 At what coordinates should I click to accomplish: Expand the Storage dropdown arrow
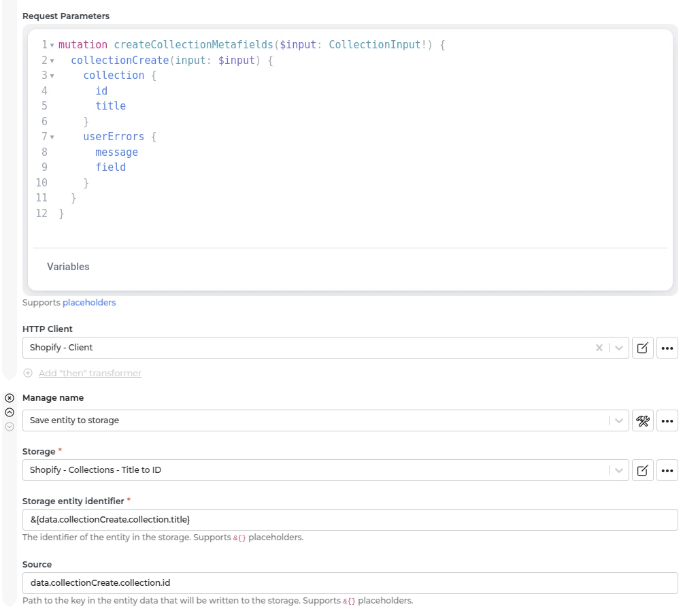click(x=619, y=470)
